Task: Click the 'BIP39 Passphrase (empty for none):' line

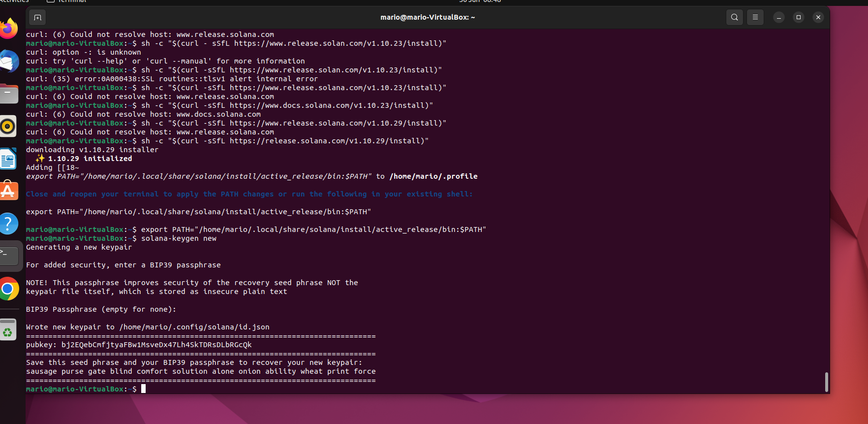Action: coord(101,309)
